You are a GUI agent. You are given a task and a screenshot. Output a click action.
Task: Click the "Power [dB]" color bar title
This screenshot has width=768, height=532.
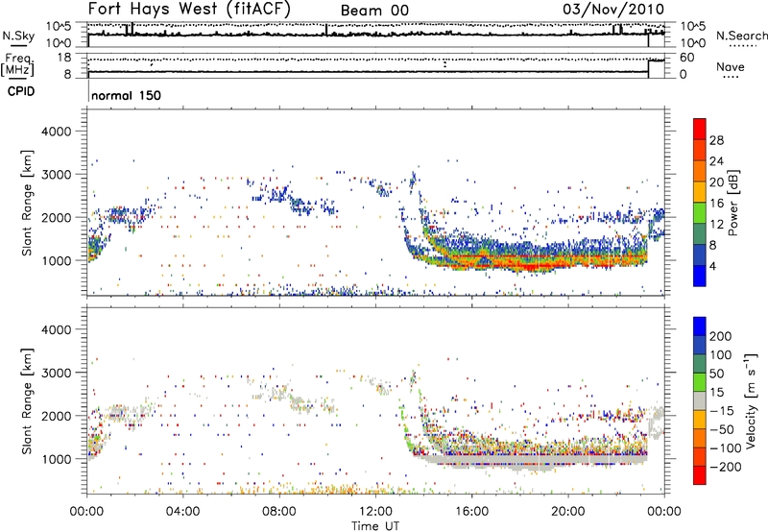pos(732,203)
